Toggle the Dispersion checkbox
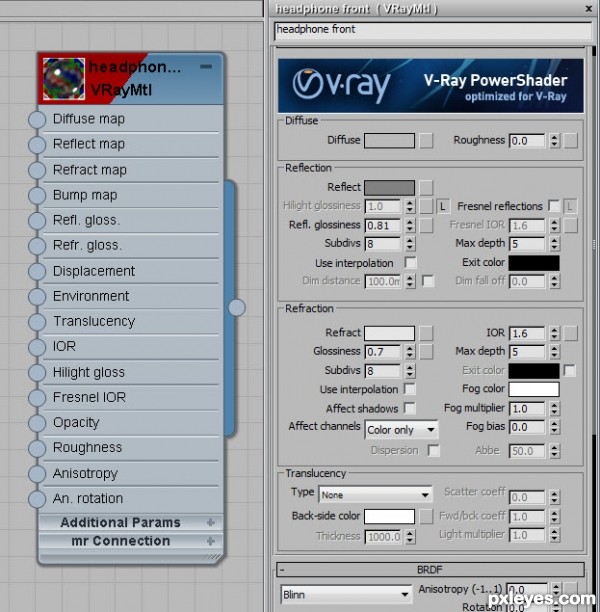The width and height of the screenshot is (600, 612). point(433,450)
